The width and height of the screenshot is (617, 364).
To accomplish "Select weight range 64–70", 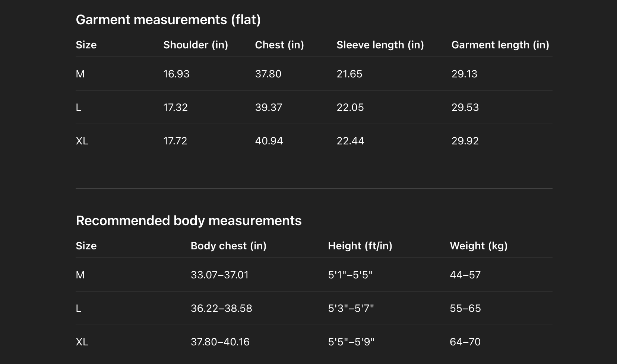I will click(x=465, y=342).
